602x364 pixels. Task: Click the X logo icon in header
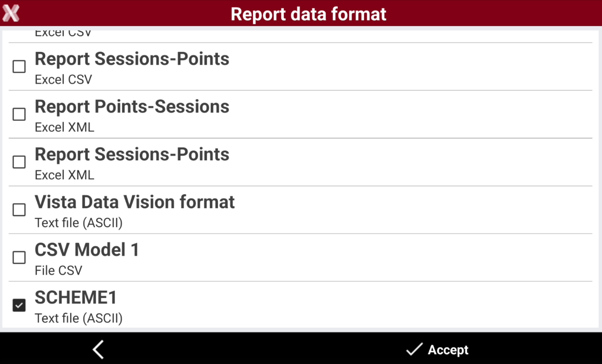click(x=11, y=13)
